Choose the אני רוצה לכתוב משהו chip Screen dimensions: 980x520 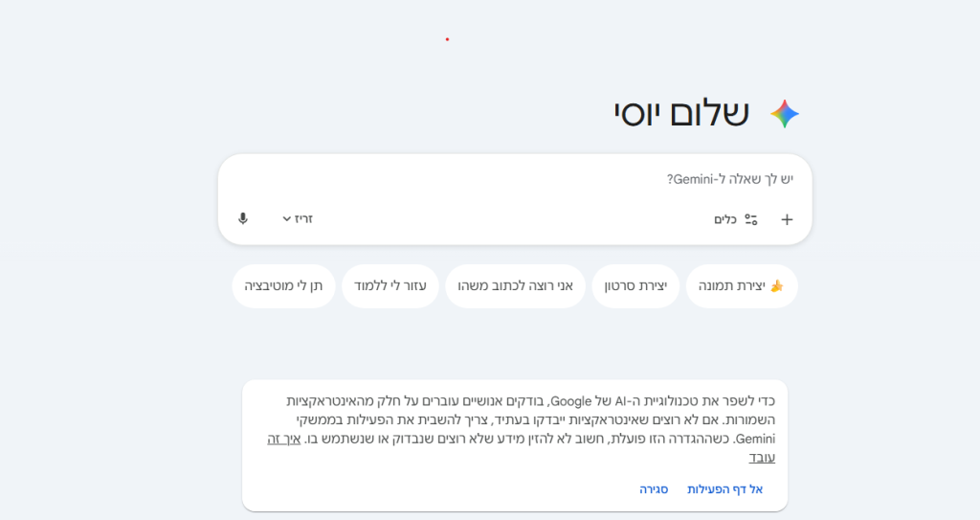(x=515, y=286)
